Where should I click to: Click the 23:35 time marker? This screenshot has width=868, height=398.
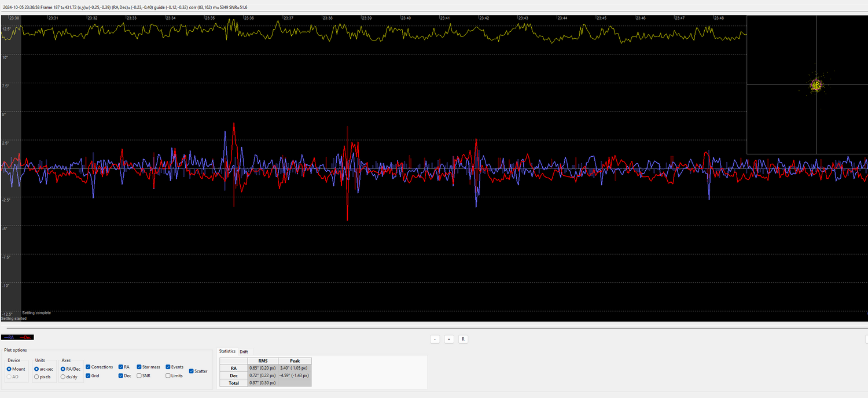click(x=209, y=18)
